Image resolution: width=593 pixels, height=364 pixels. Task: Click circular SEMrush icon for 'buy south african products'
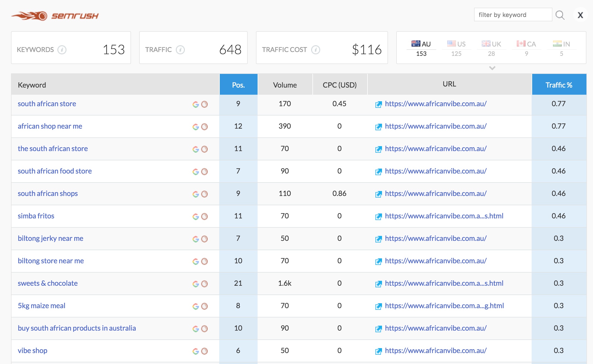click(204, 329)
